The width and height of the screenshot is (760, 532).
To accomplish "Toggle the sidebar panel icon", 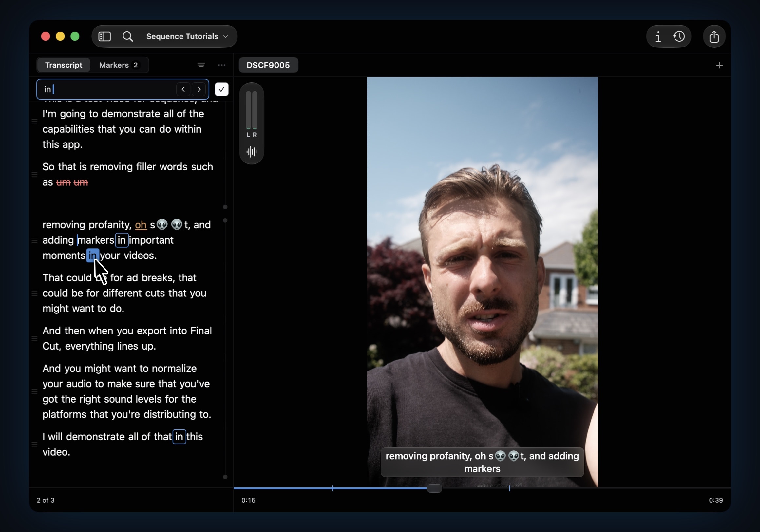I will click(104, 36).
